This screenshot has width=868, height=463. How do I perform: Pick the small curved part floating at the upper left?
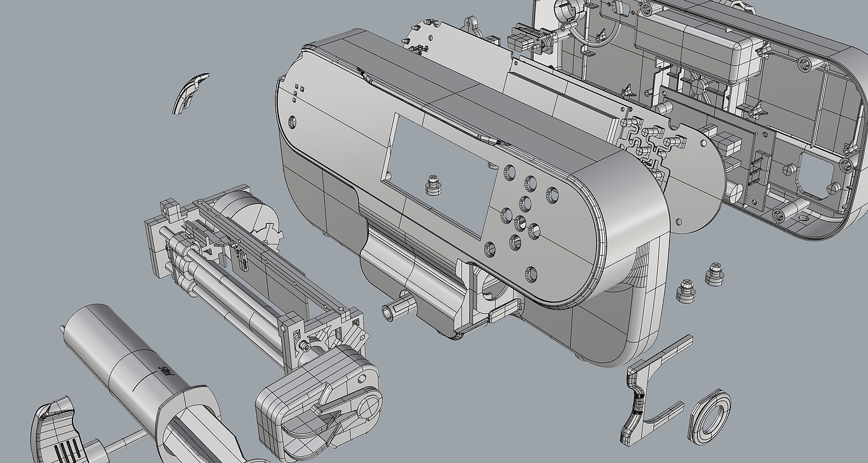pos(190,93)
